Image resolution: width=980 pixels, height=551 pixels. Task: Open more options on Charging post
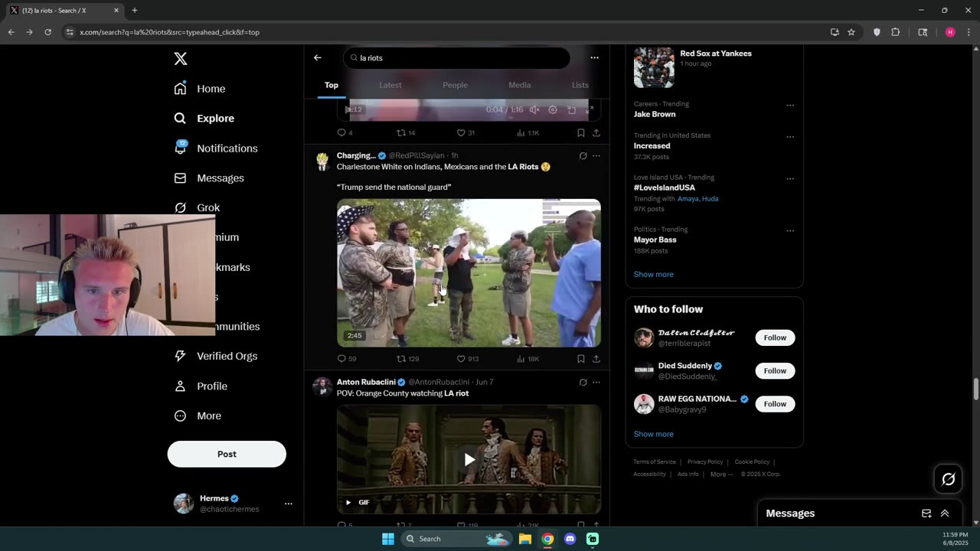[x=596, y=156]
